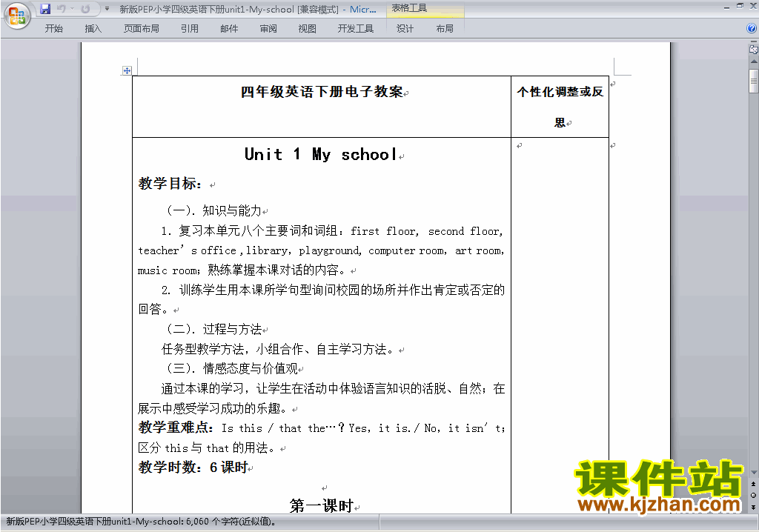
Task: Switch to the 视图 tab
Action: (x=308, y=29)
